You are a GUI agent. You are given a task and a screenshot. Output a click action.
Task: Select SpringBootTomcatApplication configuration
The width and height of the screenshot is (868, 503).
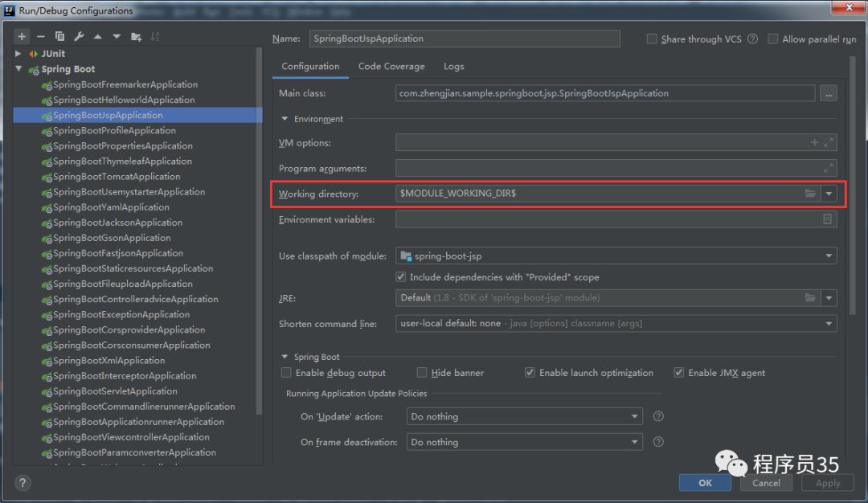[x=117, y=177]
